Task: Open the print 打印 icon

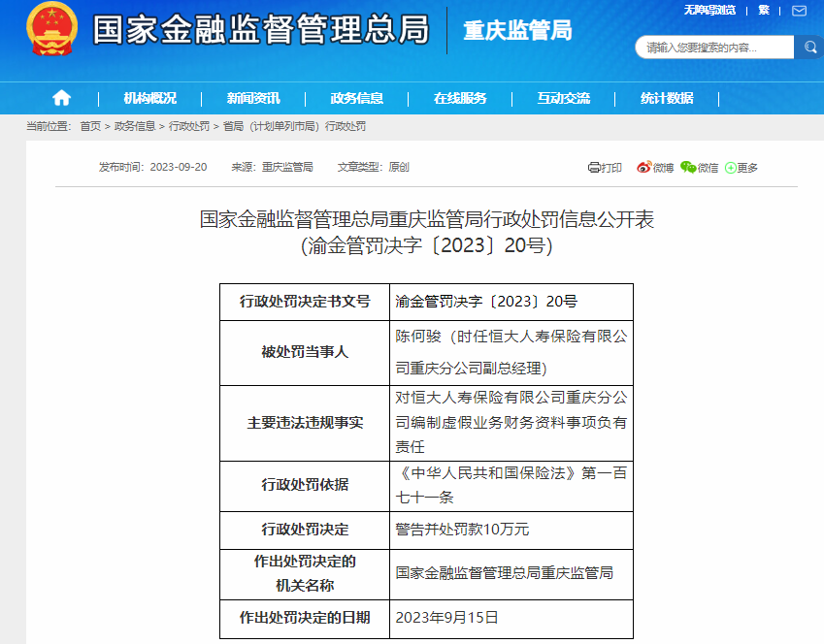Action: click(595, 167)
